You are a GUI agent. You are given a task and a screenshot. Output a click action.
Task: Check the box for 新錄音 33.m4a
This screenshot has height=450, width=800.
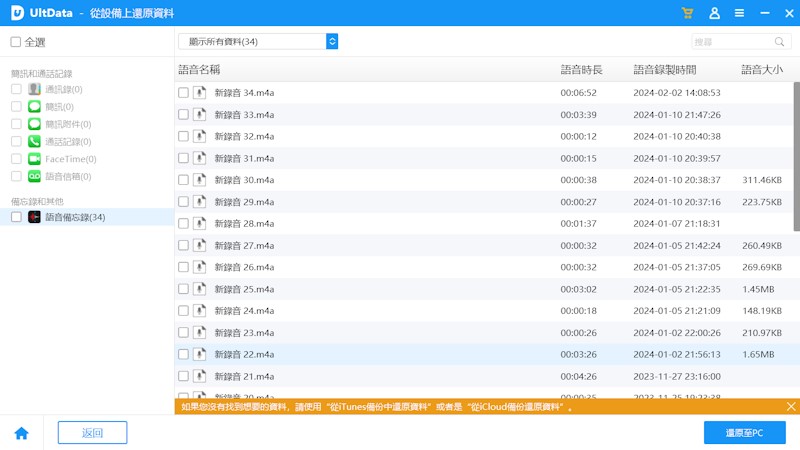point(183,115)
